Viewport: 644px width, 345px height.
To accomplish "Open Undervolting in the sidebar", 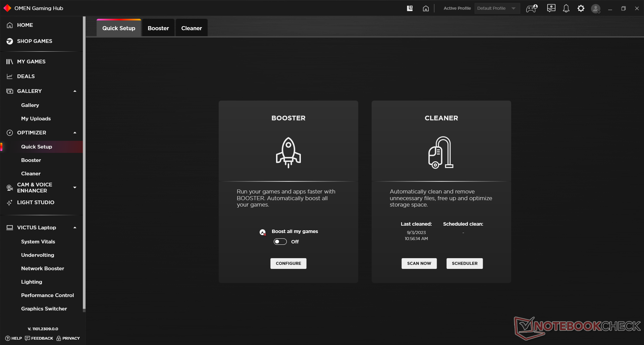I will point(38,255).
